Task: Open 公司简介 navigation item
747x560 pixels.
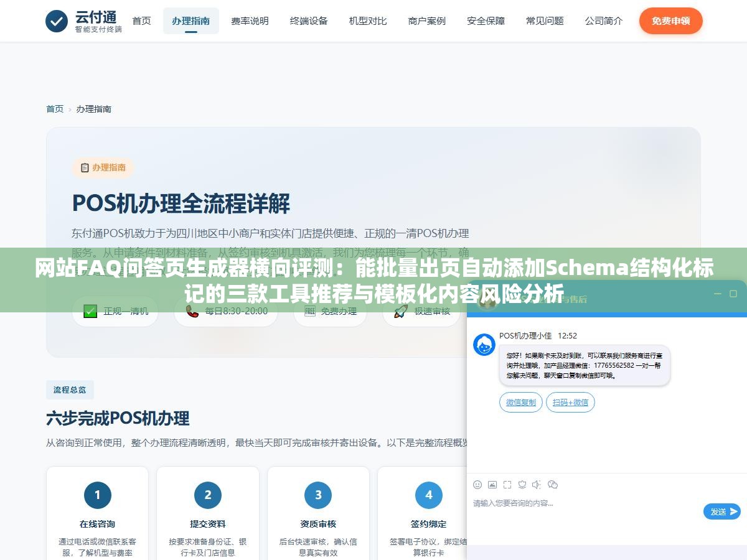Action: [x=604, y=21]
